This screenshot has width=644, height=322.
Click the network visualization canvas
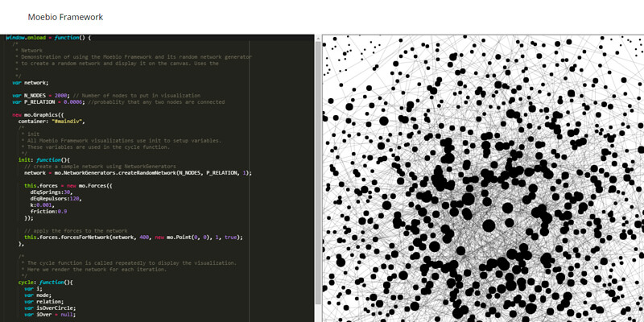[483, 178]
